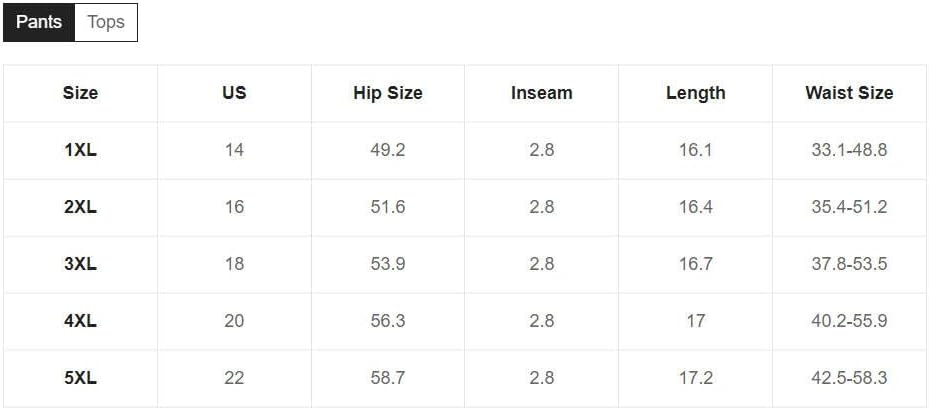Select the 4XL size row label
This screenshot has width=929, height=410.
click(x=81, y=321)
